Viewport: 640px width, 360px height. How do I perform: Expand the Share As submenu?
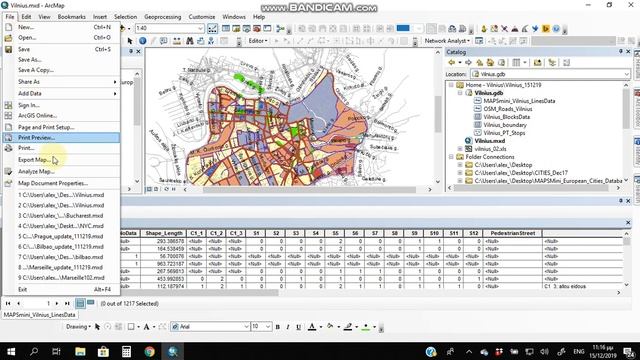[x=61, y=82]
